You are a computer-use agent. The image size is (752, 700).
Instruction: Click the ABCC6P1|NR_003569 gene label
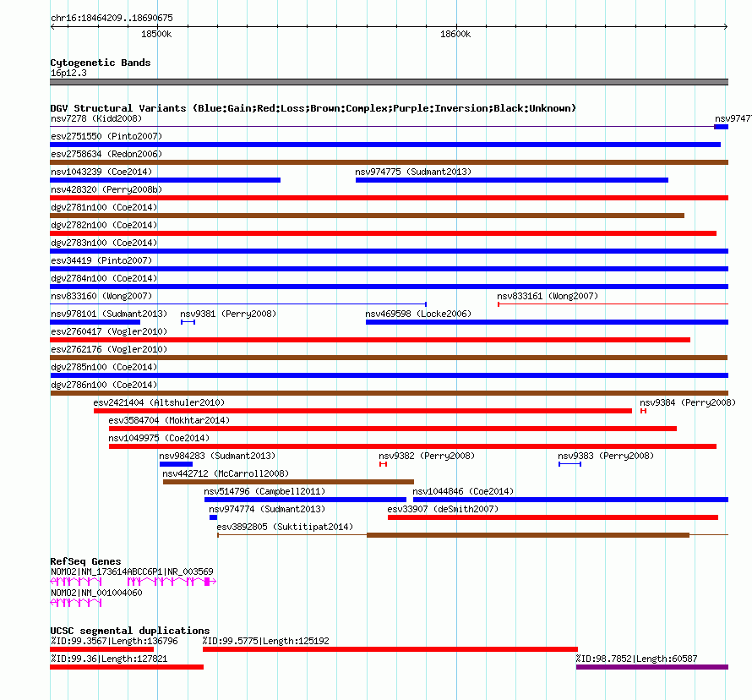[170, 571]
